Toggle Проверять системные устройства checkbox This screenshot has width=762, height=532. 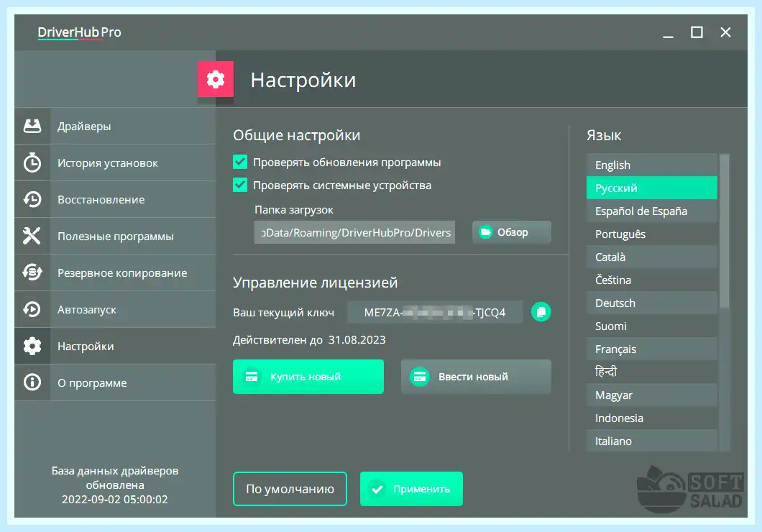pyautogui.click(x=240, y=185)
